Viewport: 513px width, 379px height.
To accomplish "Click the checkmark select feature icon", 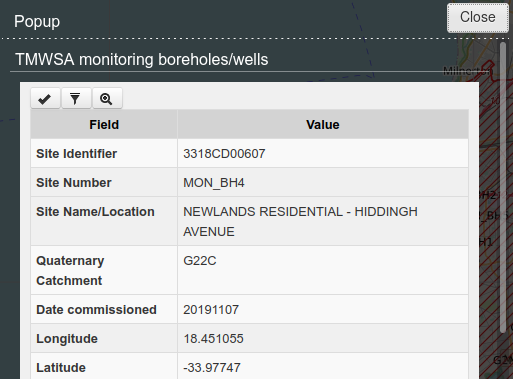I will pos(45,98).
